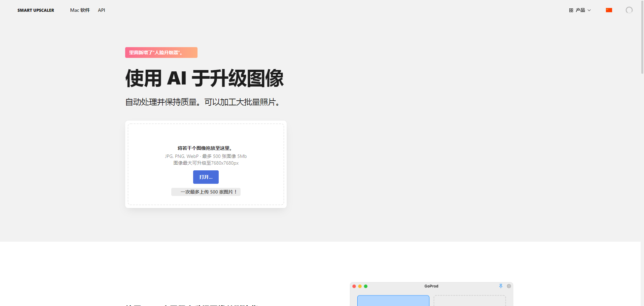Click the GoProd window title
Screen dimensions: 644x306
coord(431,286)
